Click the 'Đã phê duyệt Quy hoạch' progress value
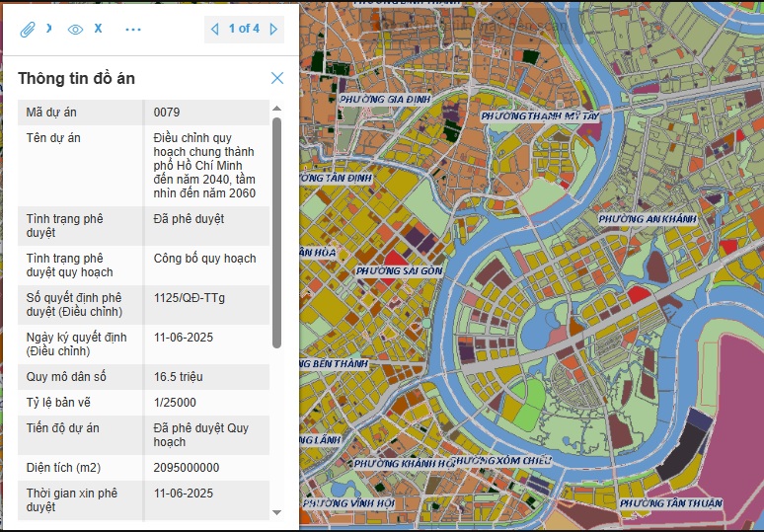764x532 pixels. (201, 435)
